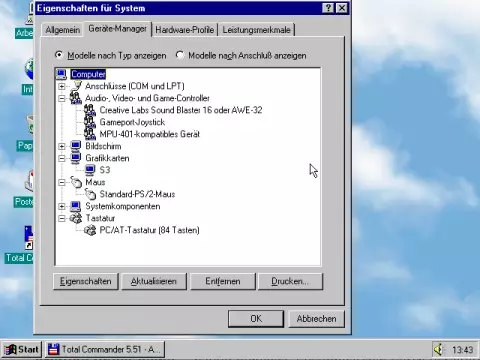Collapse the Audio-, Video- und Game-Controller node
Screen dimensions: 480x360
coord(62,98)
